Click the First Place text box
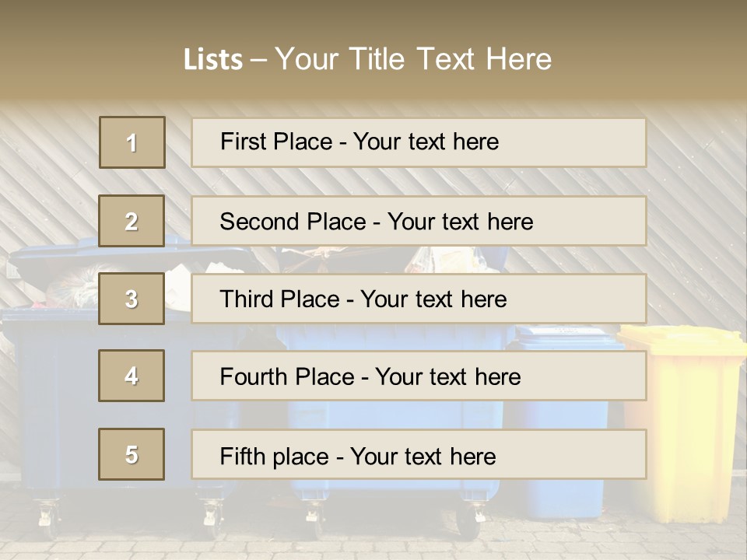The image size is (747, 560). (419, 142)
